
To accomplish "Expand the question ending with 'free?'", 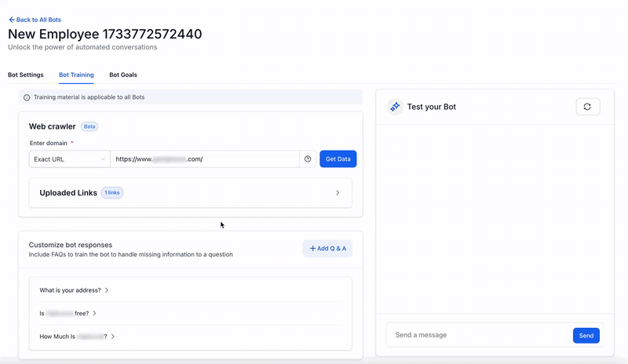I will (x=68, y=313).
